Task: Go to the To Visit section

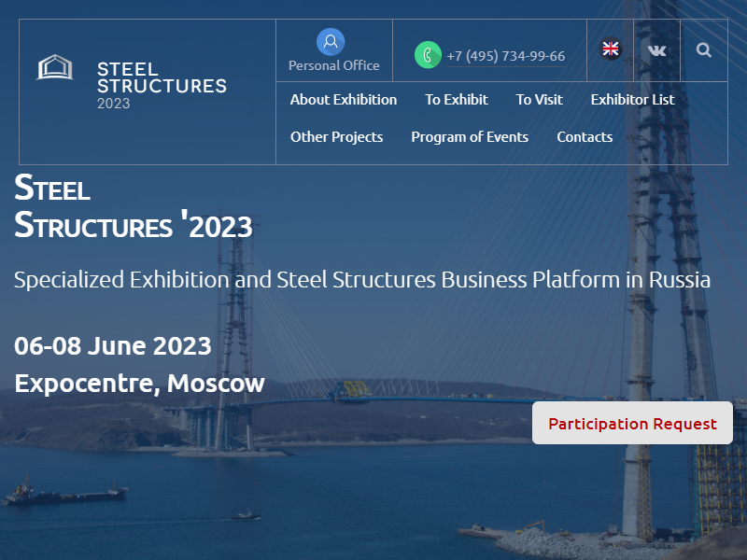Action: coord(540,100)
